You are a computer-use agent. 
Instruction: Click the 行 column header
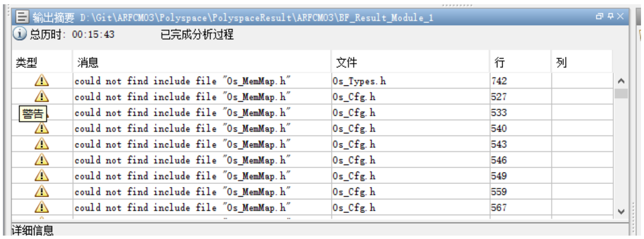pos(499,63)
